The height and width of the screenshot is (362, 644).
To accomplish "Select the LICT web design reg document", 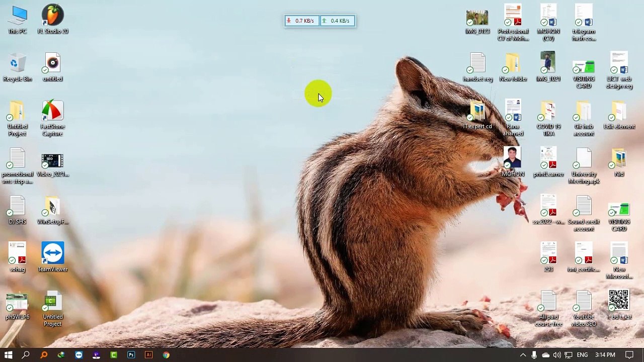I will pos(619,70).
